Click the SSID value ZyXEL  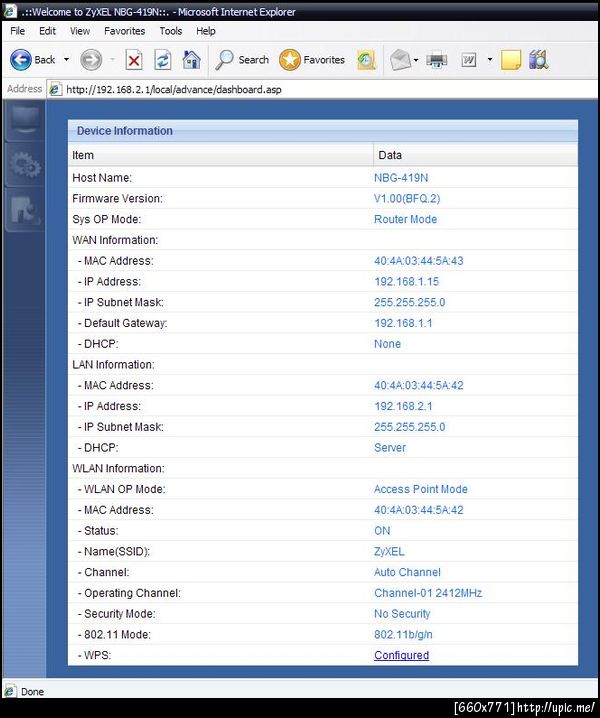(389, 551)
